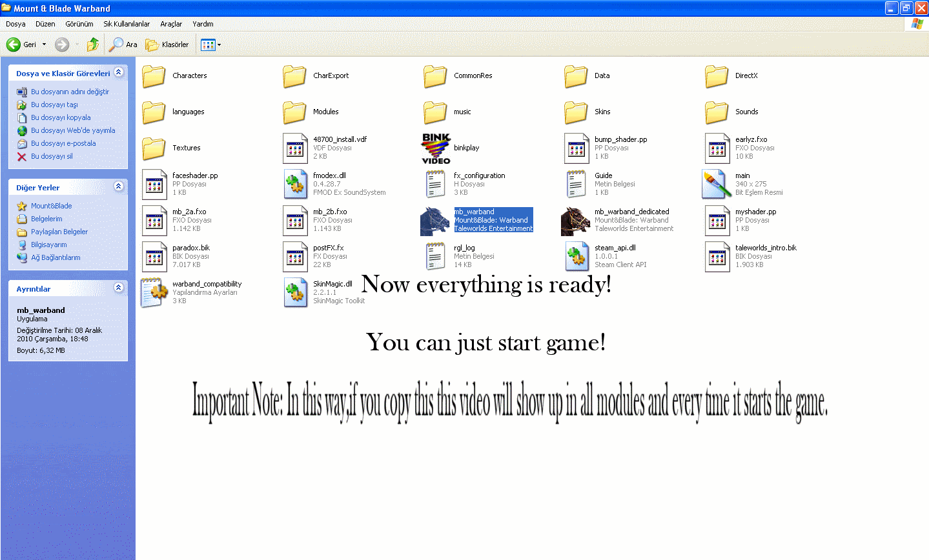Select the Characters folder icon
The image size is (929, 560).
point(154,76)
